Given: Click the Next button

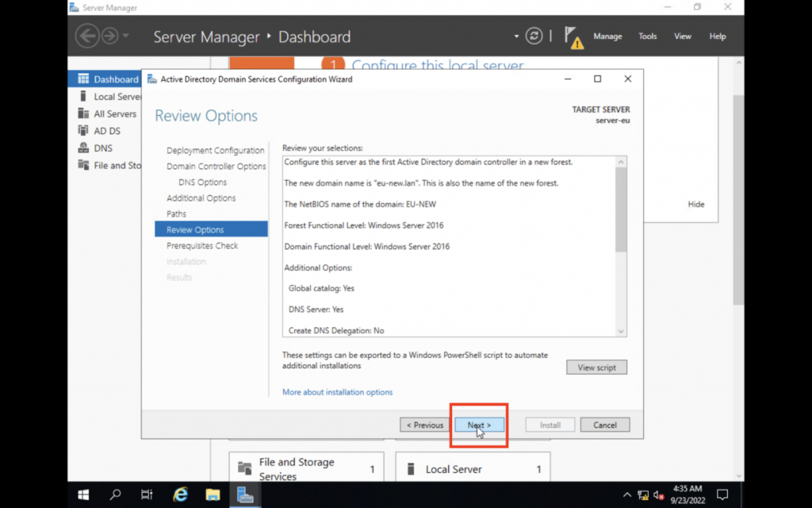Looking at the screenshot, I should (479, 425).
